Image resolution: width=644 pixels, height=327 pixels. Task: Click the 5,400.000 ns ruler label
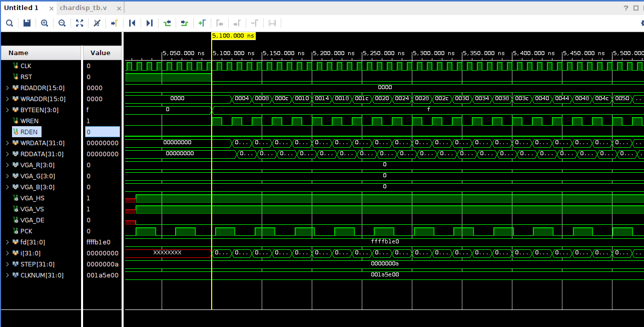(533, 53)
